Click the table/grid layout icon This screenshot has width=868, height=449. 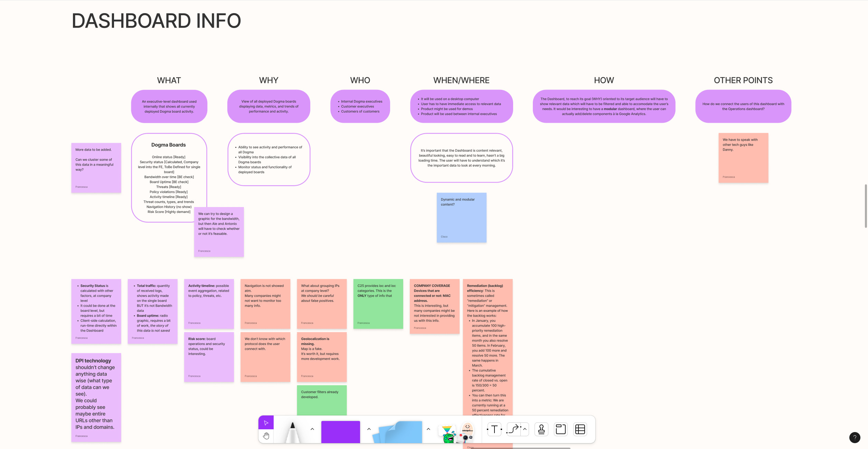pyautogui.click(x=579, y=430)
